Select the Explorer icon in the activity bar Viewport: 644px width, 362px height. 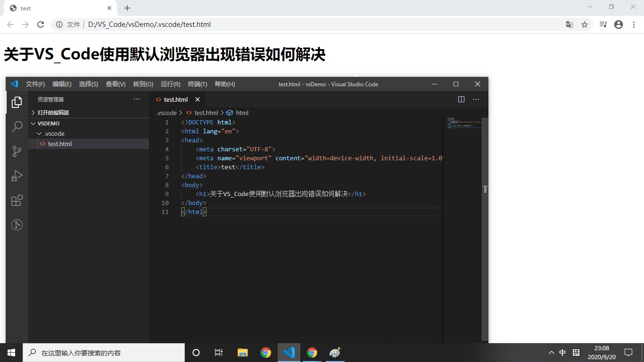(17, 102)
